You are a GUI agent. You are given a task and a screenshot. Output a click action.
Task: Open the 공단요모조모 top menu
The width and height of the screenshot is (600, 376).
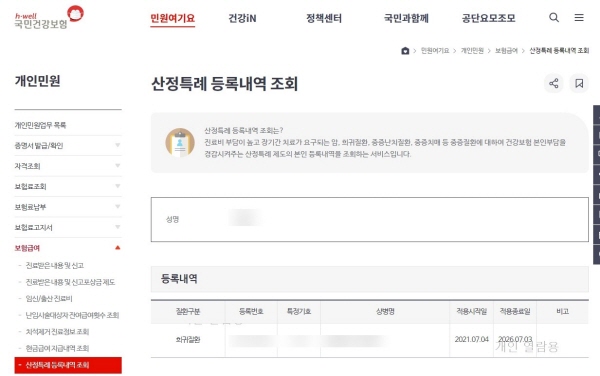[488, 18]
